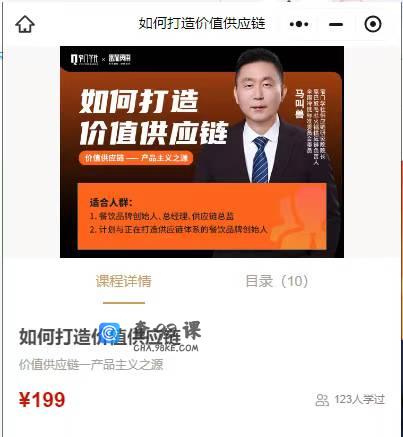Click the subtitle 价值供应链一产品主义之源
403x437 pixels.
[91, 364]
